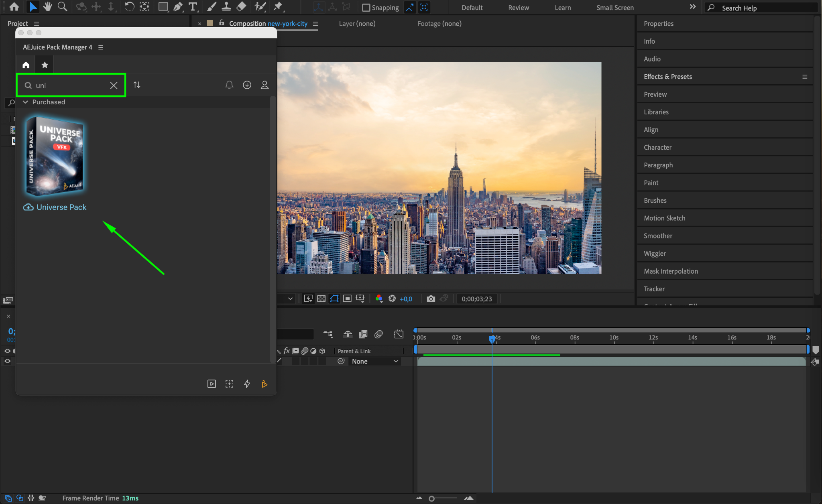Open the account profile icon

click(x=265, y=85)
